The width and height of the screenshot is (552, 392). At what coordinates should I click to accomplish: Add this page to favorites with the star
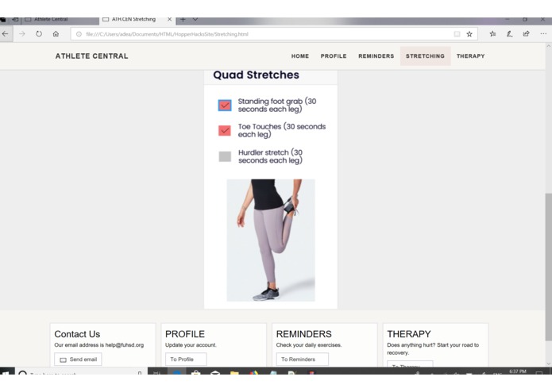[x=469, y=34]
